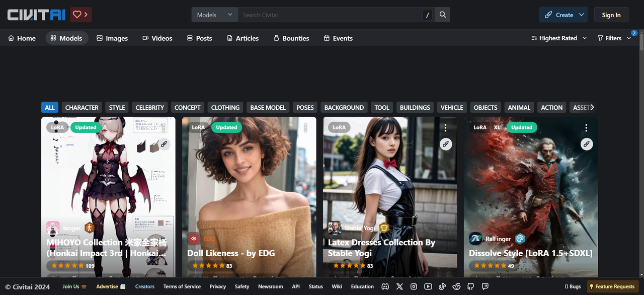Go to the Home tab

tap(22, 38)
